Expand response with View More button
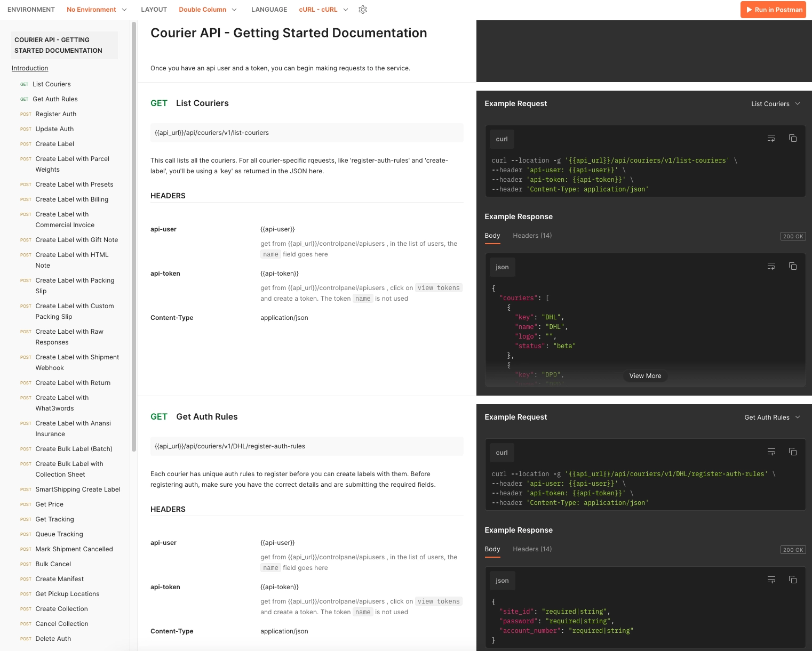This screenshot has height=651, width=812. 645,376
